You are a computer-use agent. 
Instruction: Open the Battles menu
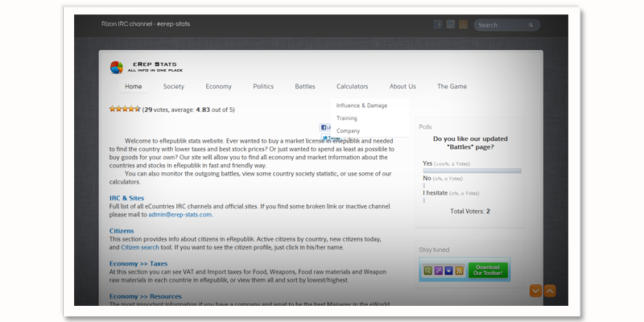click(x=305, y=86)
